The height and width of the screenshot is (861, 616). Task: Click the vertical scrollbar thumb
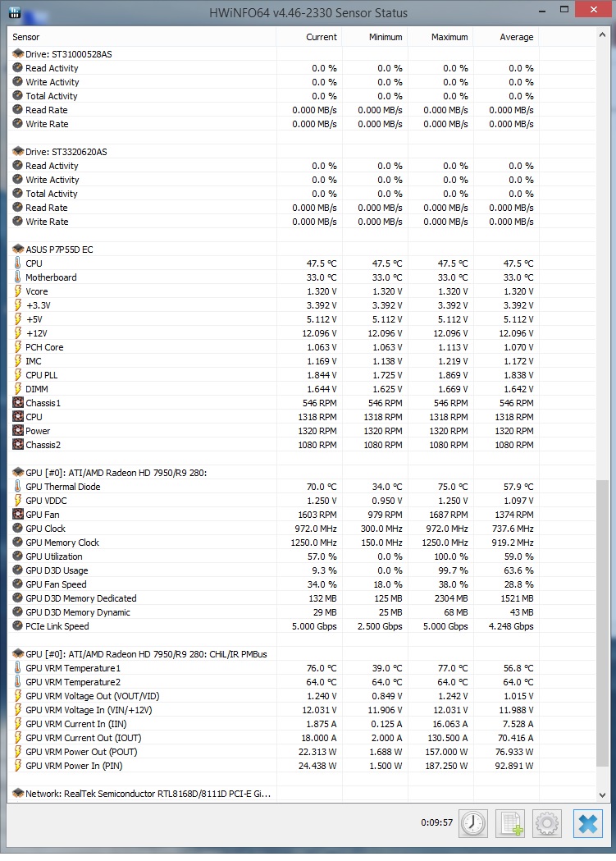tap(602, 623)
